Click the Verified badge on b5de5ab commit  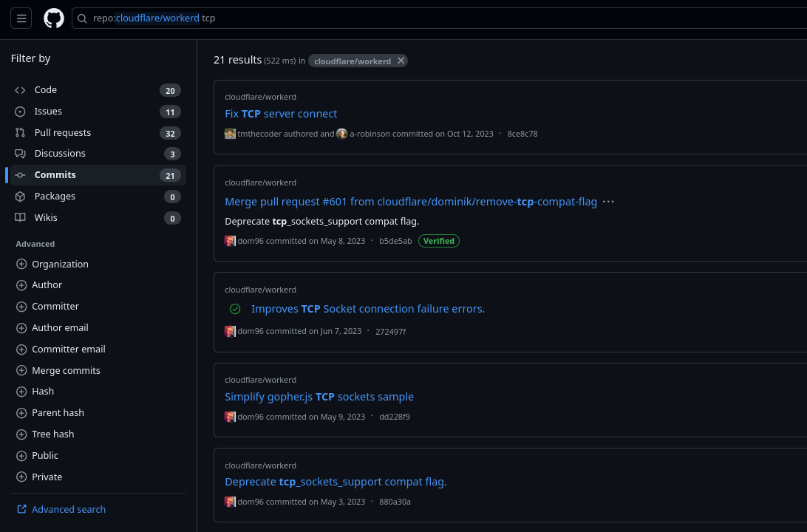click(438, 241)
